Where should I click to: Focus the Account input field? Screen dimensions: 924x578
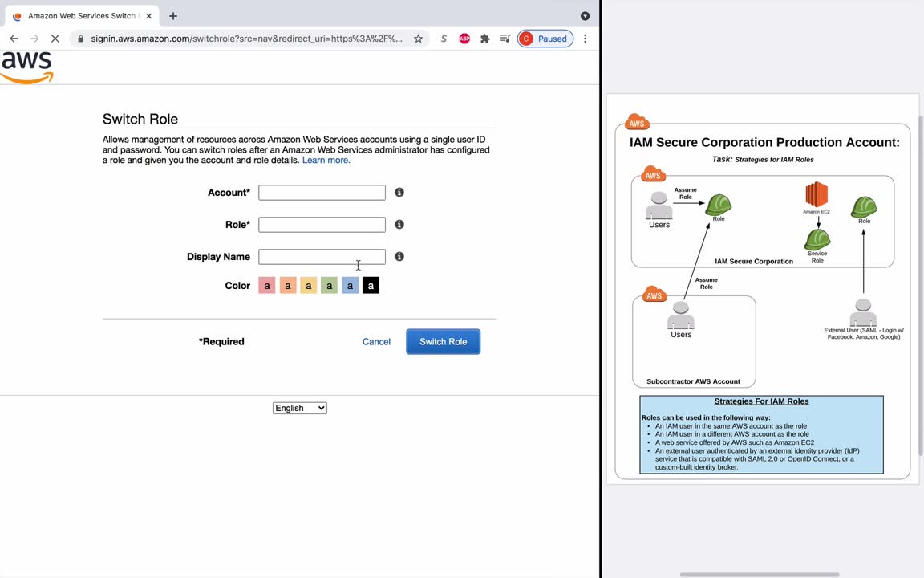322,193
